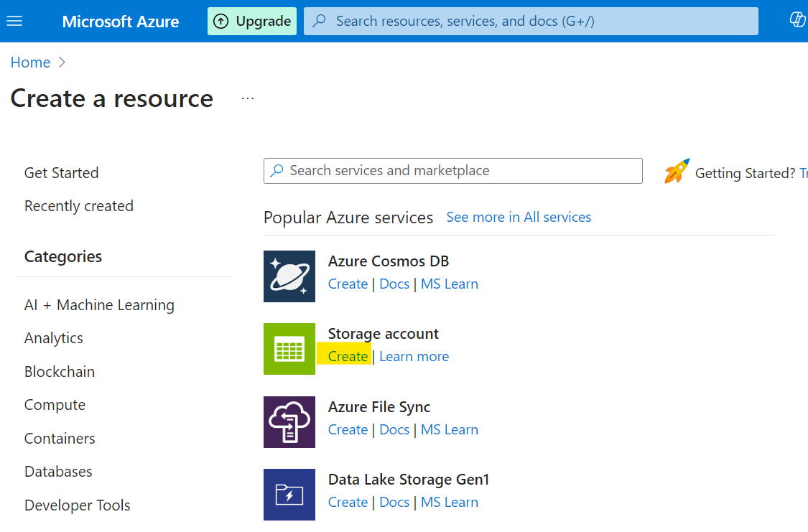Click the Storage account title text

(x=384, y=334)
